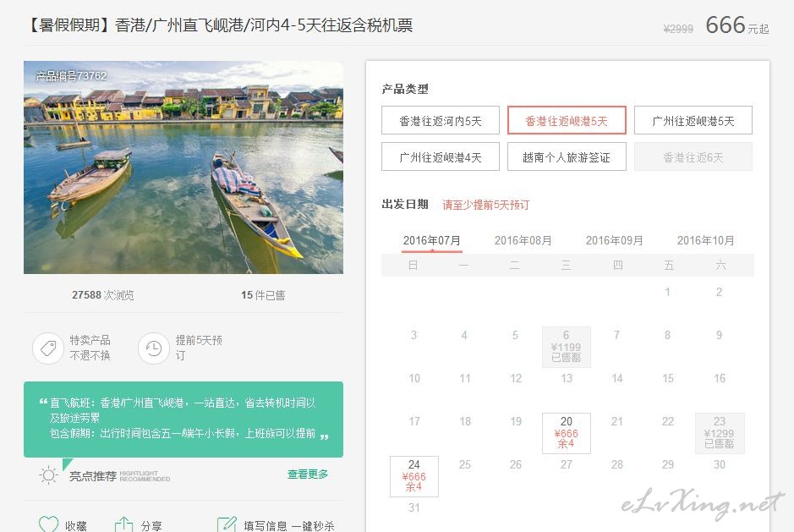Switch calendar to 2016年09月 tab
This screenshot has width=794, height=532.
point(614,240)
